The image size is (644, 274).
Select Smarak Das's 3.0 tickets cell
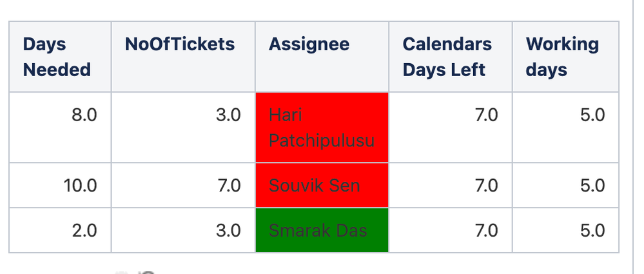[x=183, y=230]
